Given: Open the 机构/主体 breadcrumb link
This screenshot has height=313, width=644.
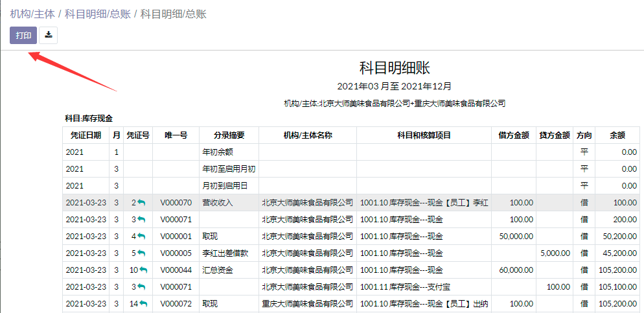Looking at the screenshot, I should pyautogui.click(x=32, y=14).
